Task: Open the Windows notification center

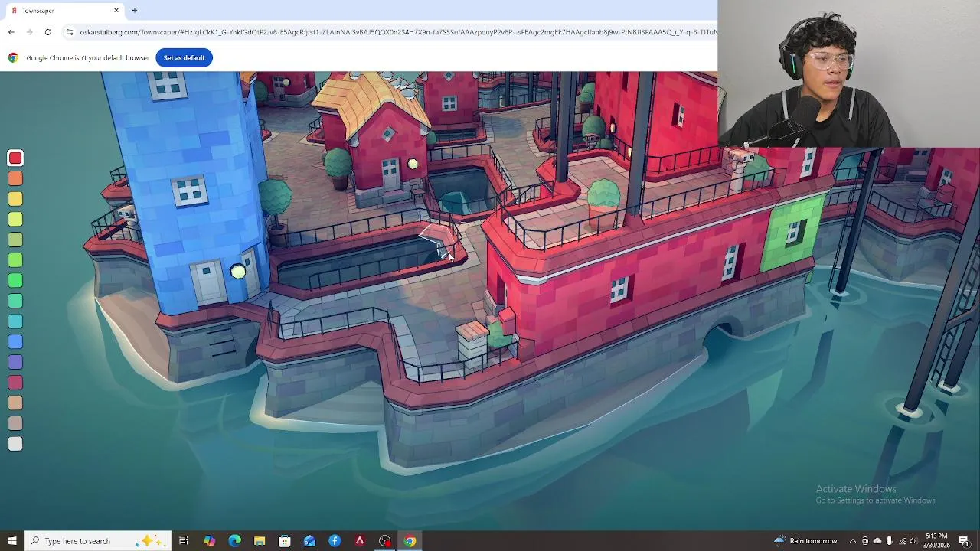Action: click(x=964, y=541)
